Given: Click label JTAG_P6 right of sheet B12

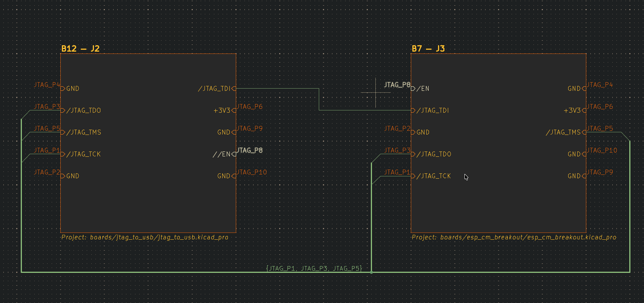Looking at the screenshot, I should click(249, 107).
